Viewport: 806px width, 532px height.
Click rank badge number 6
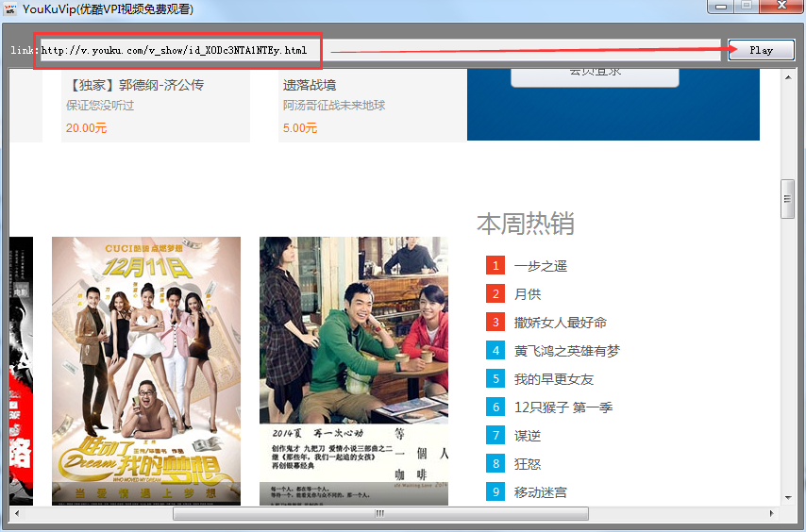point(495,407)
